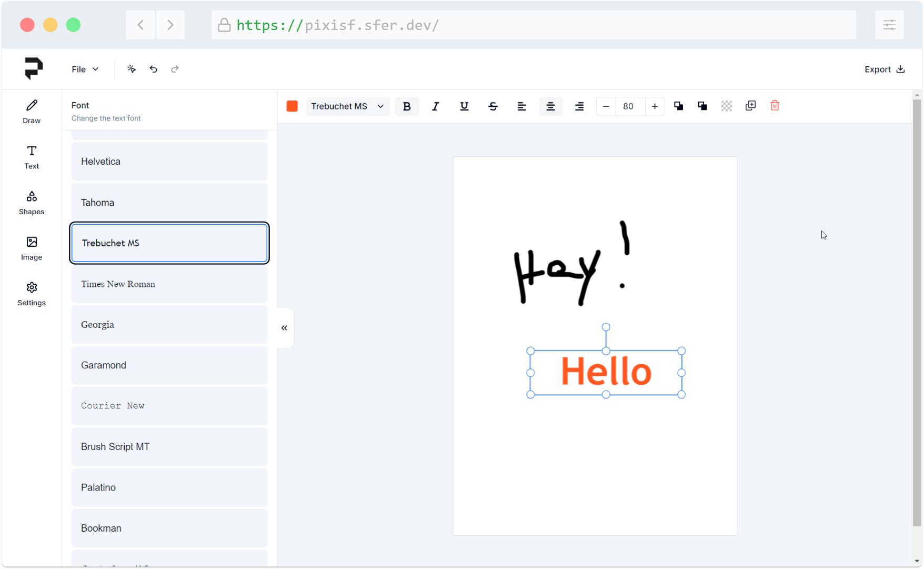Choose the Courier New font
The width and height of the screenshot is (924, 569).
[x=169, y=406]
